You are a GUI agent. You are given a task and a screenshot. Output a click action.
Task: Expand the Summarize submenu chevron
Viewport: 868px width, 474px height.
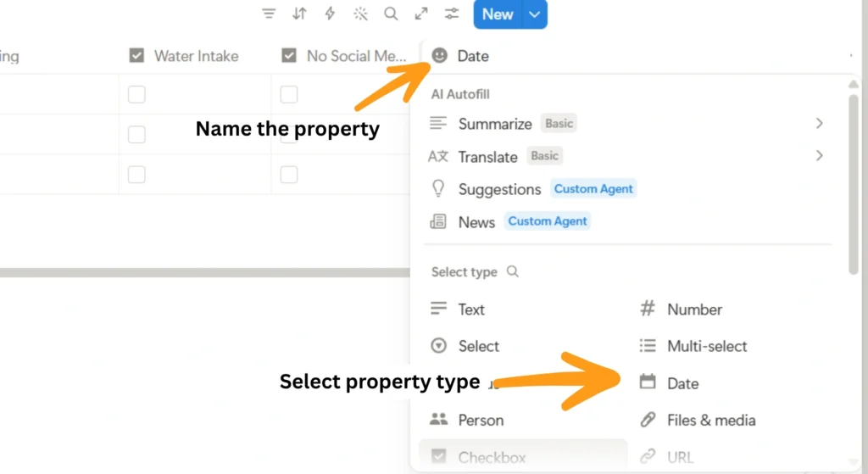[820, 124]
